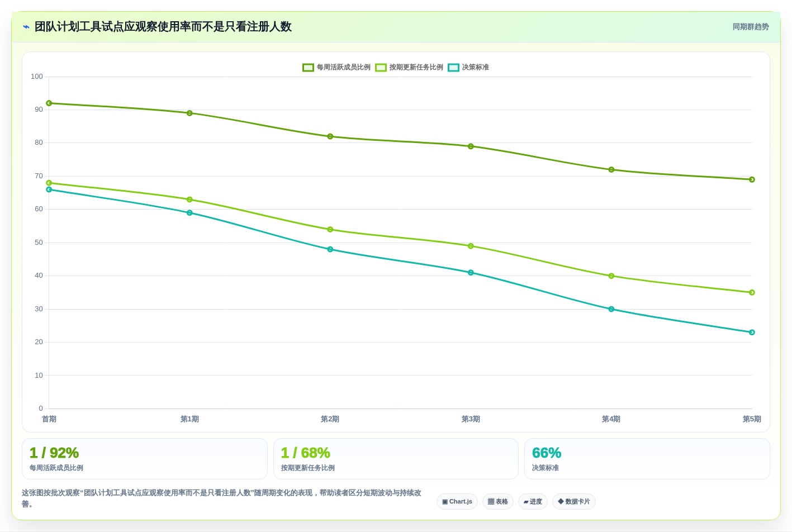Select the Chart.js tag chip

[457, 501]
